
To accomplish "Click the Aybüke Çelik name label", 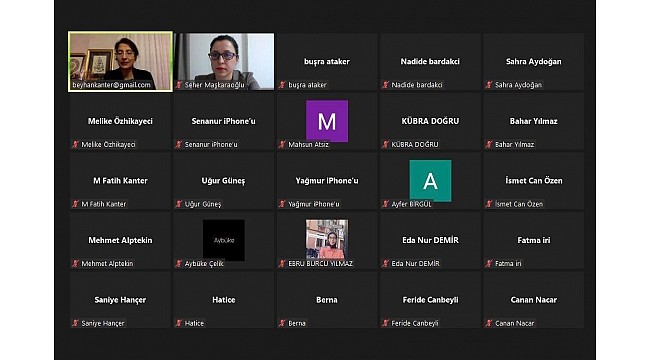I will [204, 264].
